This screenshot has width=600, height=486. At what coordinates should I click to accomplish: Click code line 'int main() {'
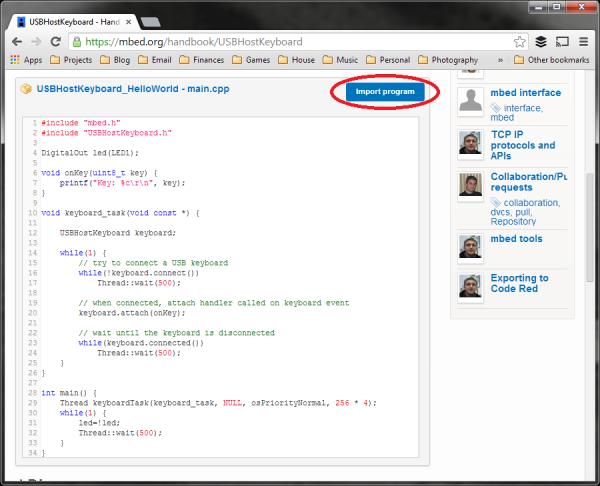69,393
